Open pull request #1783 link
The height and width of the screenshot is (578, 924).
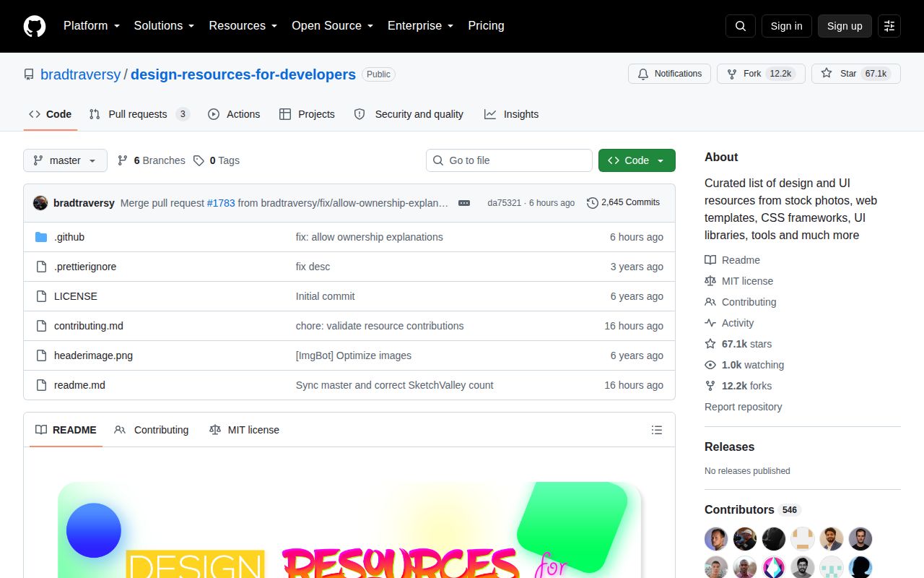tap(221, 203)
